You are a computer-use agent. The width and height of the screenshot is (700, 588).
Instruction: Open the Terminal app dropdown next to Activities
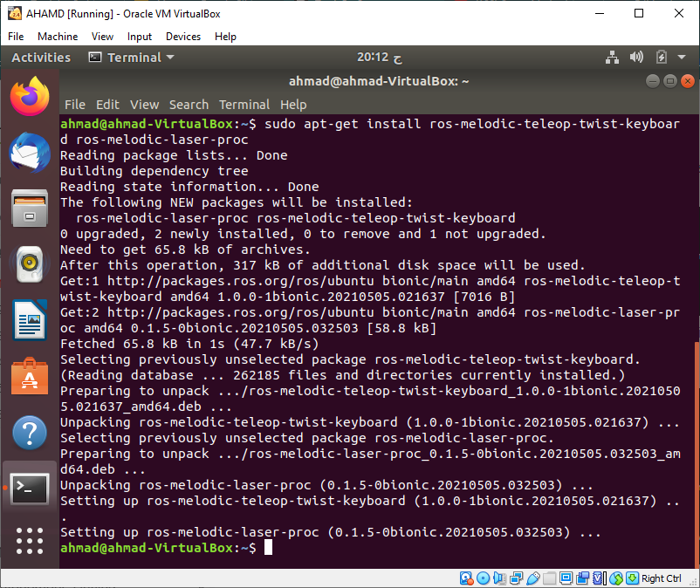[x=131, y=57]
